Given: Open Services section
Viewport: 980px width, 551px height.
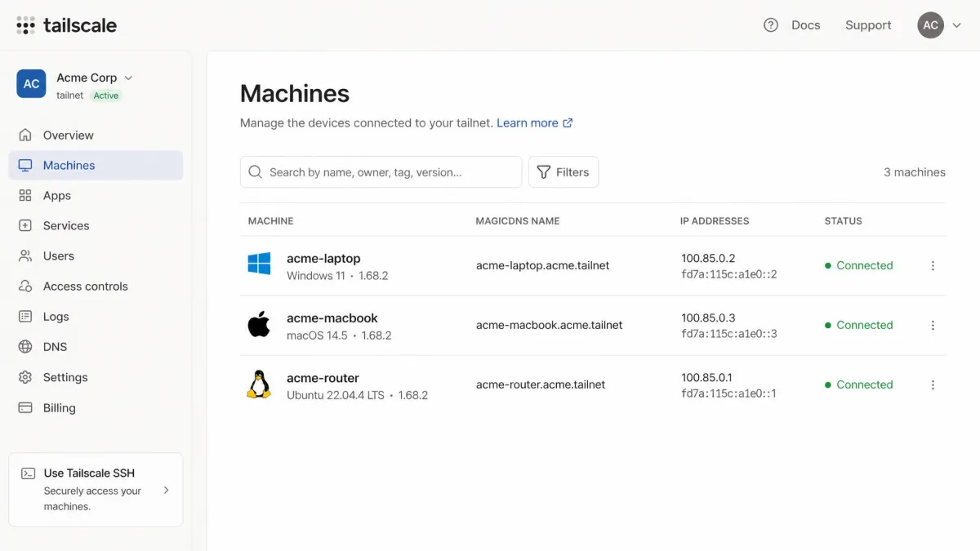Looking at the screenshot, I should (96, 225).
